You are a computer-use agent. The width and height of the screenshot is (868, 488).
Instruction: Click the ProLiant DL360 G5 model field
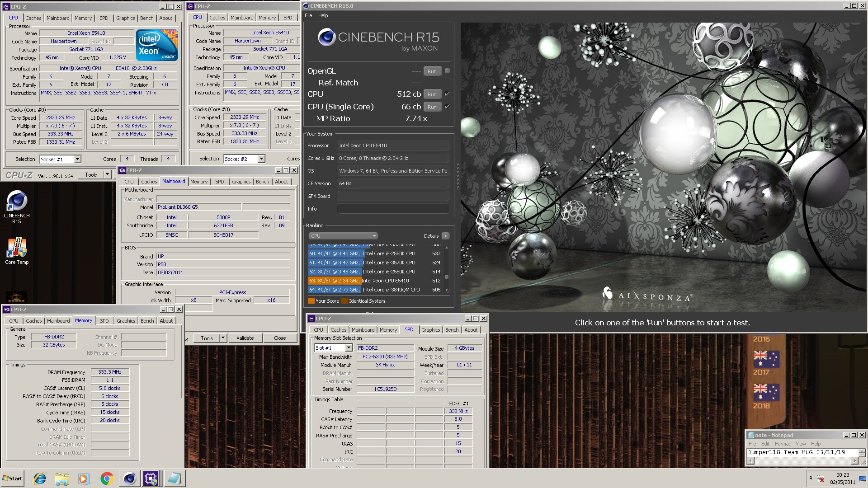coord(198,207)
